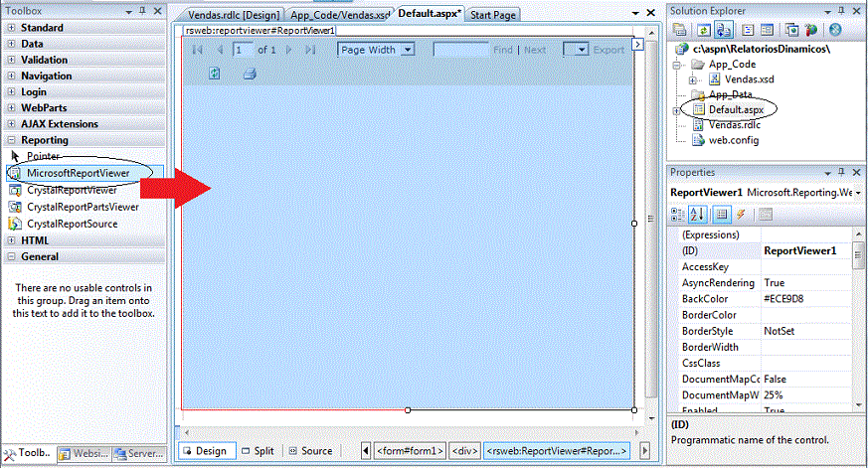Switch to Split view mode

tap(257, 451)
